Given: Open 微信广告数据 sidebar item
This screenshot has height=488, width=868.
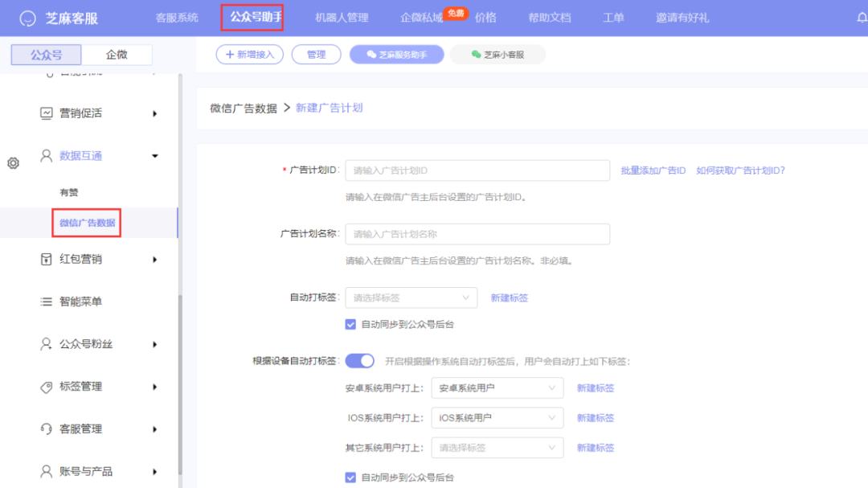Looking at the screenshot, I should 87,223.
